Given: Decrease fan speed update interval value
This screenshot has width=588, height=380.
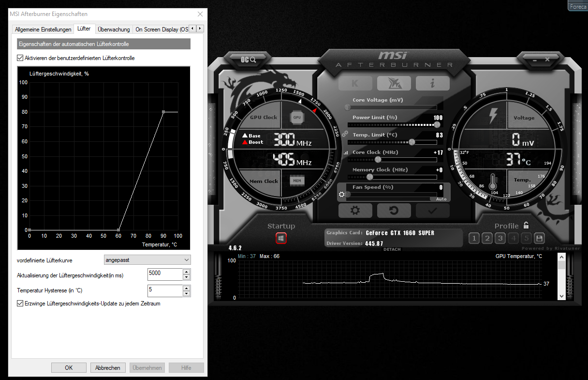Looking at the screenshot, I should 186,277.
